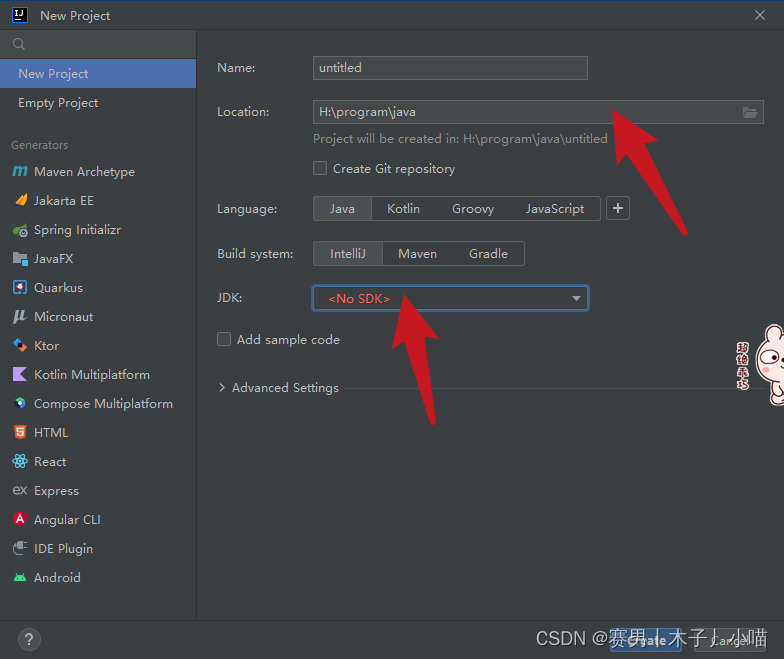Choose the Angular CLI generator label
Viewport: 784px width, 659px height.
tap(68, 520)
